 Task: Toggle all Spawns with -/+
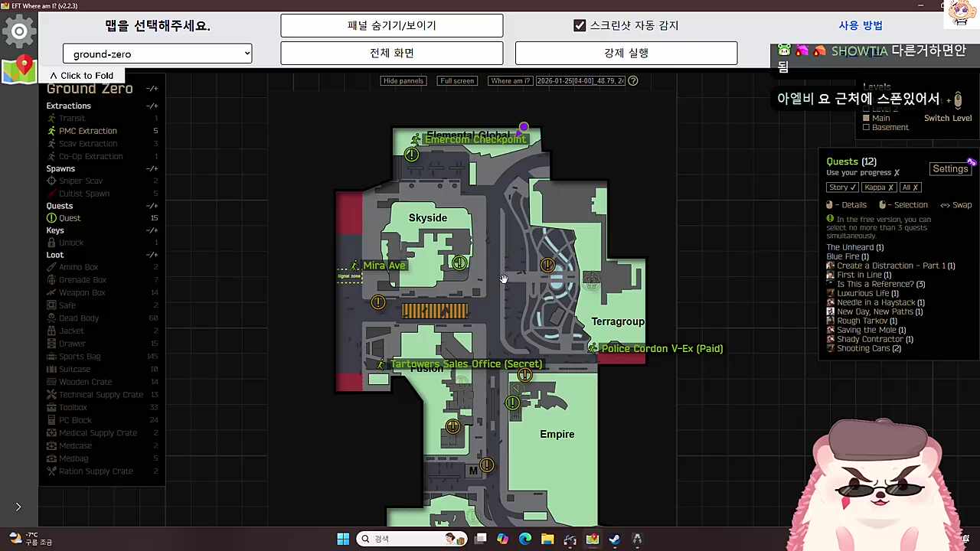click(152, 168)
